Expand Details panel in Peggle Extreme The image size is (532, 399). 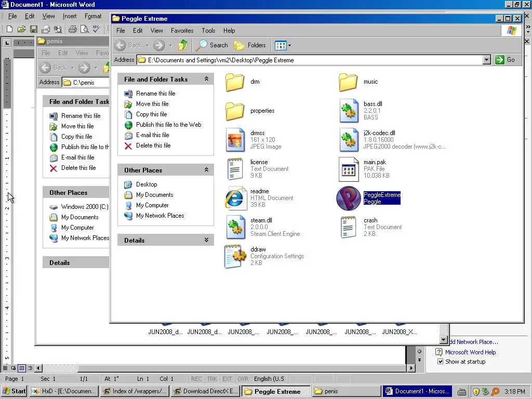(x=206, y=240)
